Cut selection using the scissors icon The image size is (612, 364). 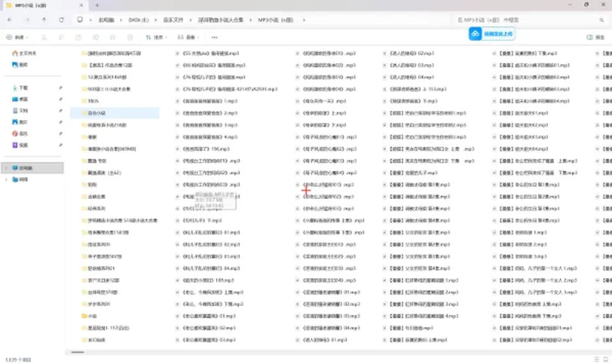(x=44, y=38)
